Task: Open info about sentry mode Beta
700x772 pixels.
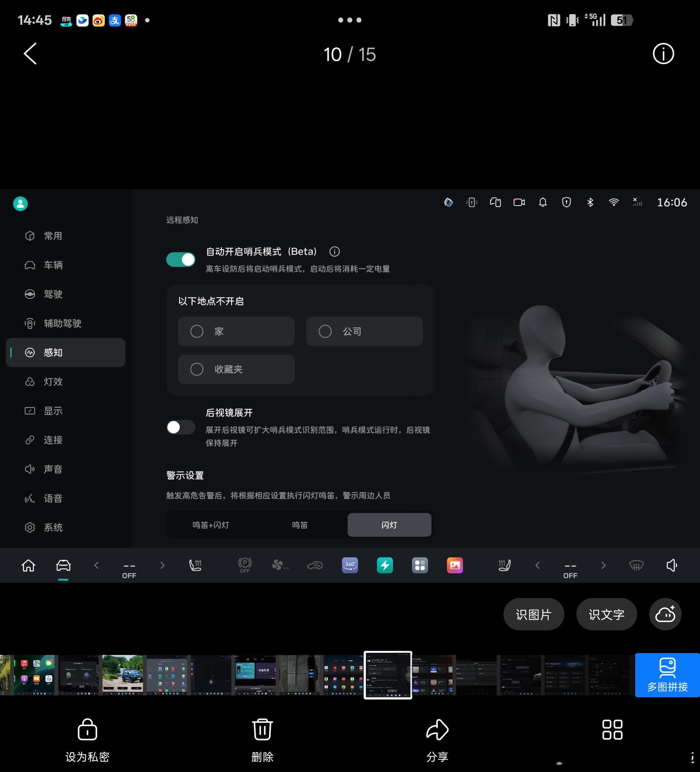Action: coord(334,252)
